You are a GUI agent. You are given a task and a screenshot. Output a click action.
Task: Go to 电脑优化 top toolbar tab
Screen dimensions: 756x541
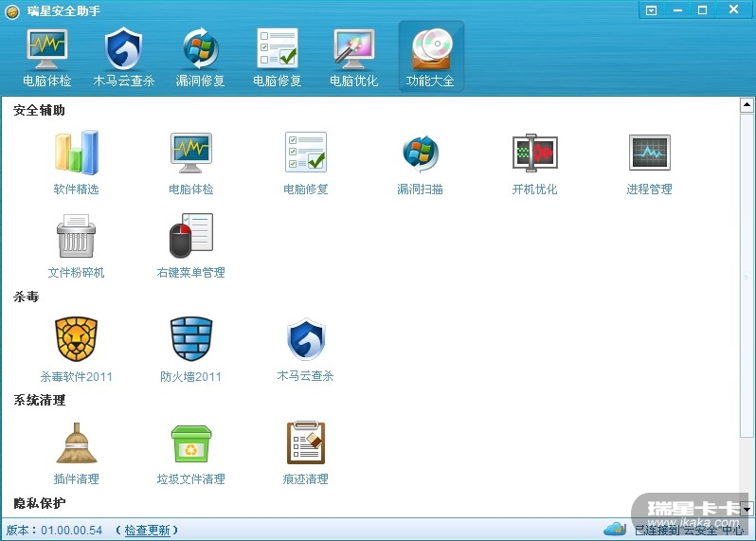pyautogui.click(x=354, y=58)
